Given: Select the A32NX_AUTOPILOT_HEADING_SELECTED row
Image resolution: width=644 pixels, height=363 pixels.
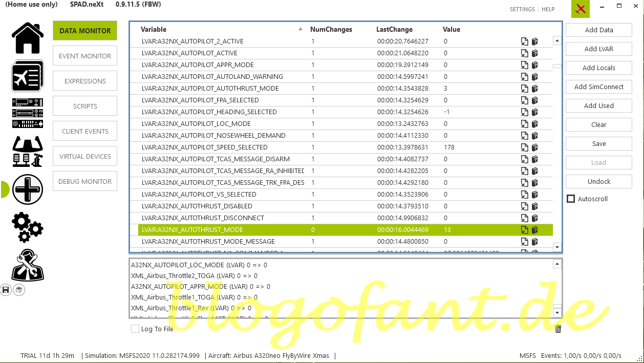Looking at the screenshot, I should tap(209, 112).
